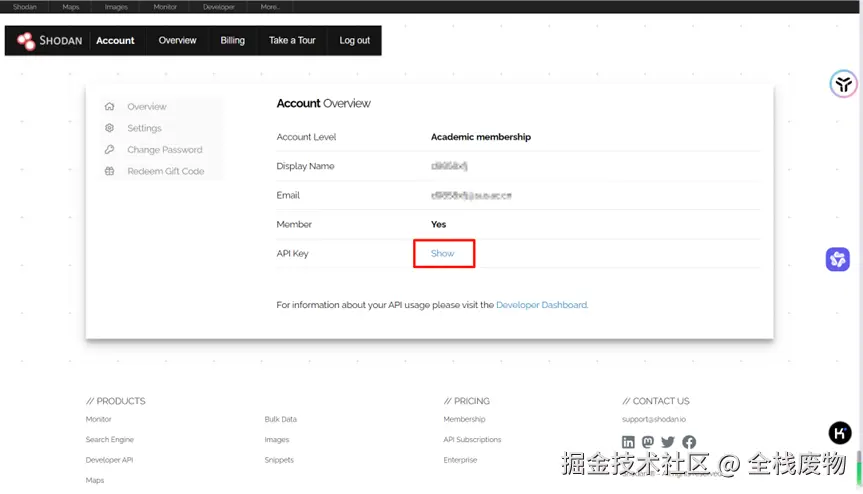Click the Change Password key icon
The height and width of the screenshot is (494, 863).
coord(110,150)
